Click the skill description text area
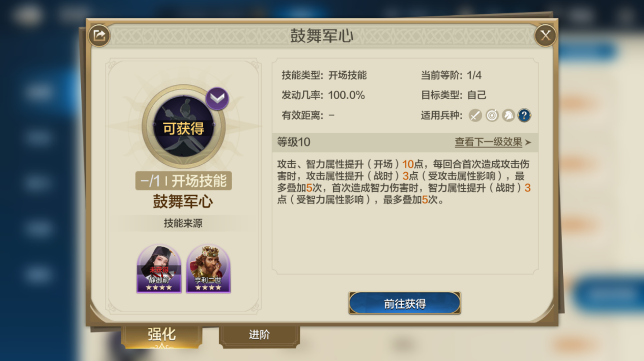This screenshot has width=644, height=361. coord(404,182)
